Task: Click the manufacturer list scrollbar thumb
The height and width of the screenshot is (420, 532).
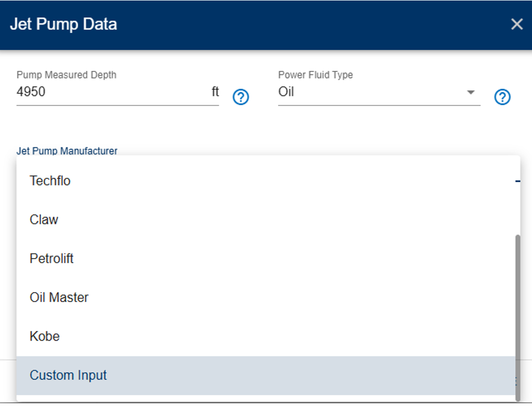Action: point(517,318)
